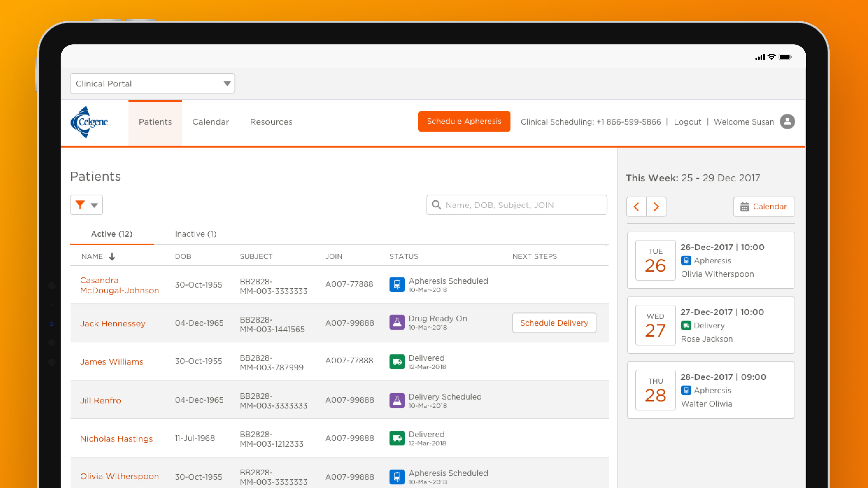Open the filter options icon
Viewport: 868px width, 488px height.
(80, 205)
